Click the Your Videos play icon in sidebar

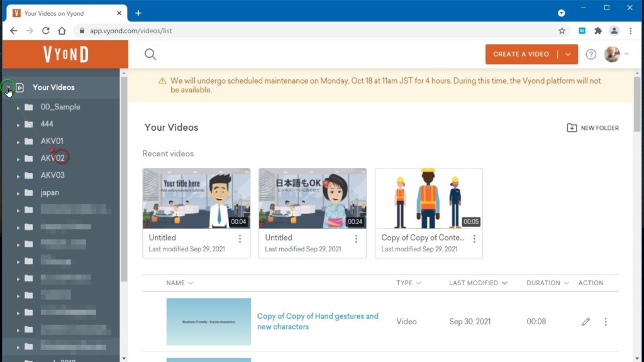19,87
